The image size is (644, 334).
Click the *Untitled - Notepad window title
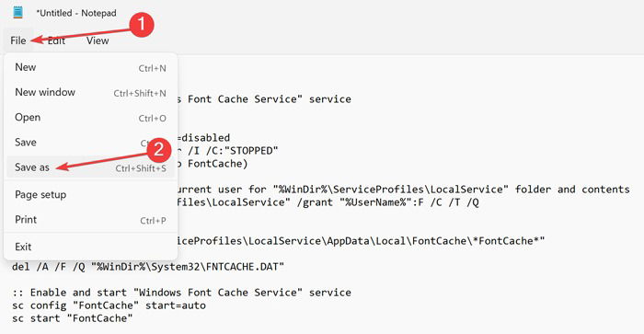76,13
